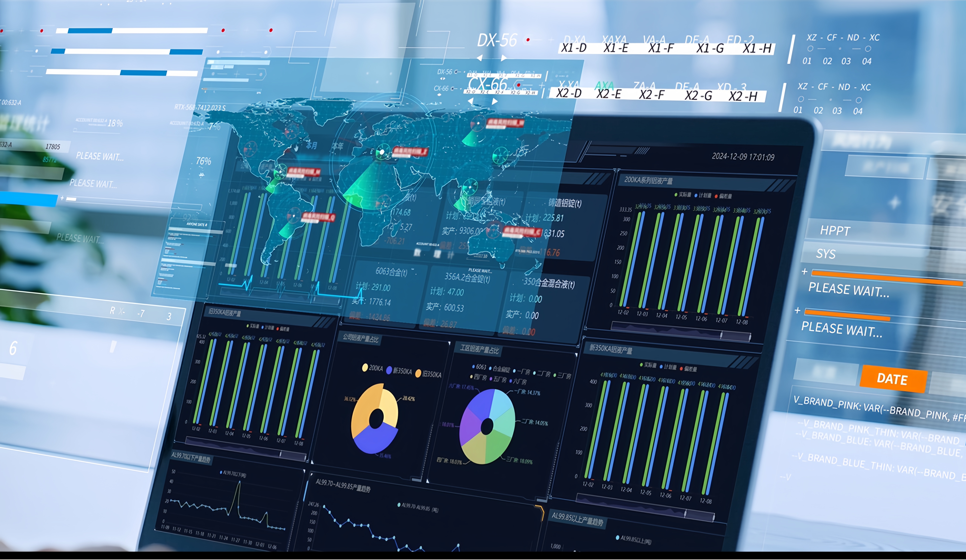The height and width of the screenshot is (560, 966).
Task: Select the radio circle above 01 in X2 row
Action: pos(801,99)
